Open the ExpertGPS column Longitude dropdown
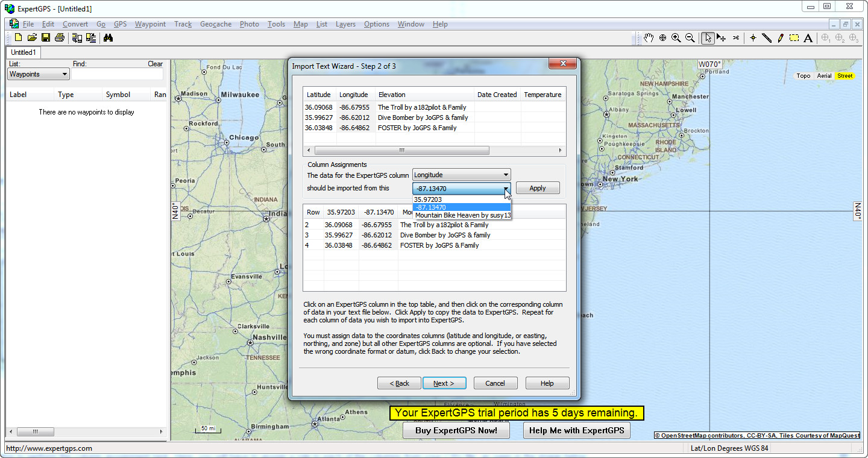This screenshot has width=868, height=458. 461,175
